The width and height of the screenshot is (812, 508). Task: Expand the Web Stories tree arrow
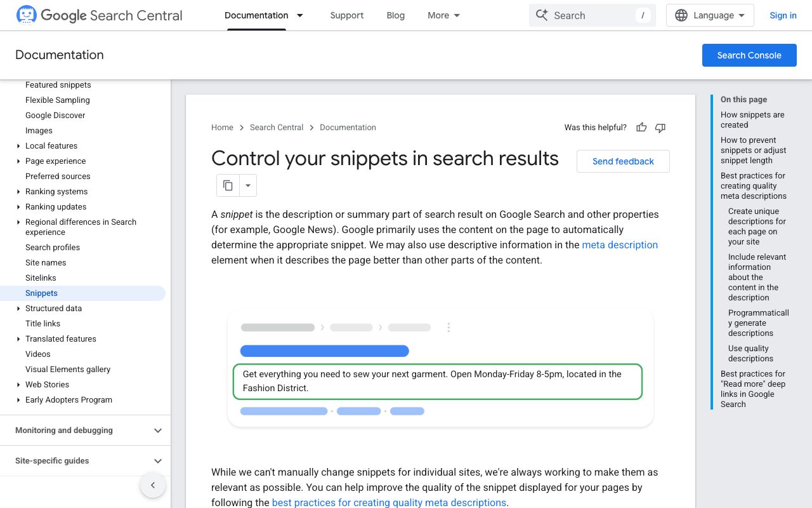[18, 385]
